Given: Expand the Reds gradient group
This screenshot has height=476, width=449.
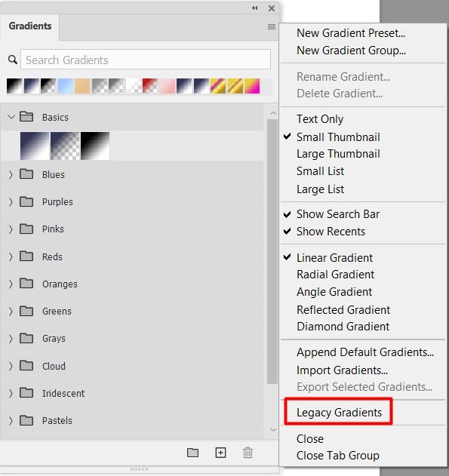Looking at the screenshot, I should [11, 256].
